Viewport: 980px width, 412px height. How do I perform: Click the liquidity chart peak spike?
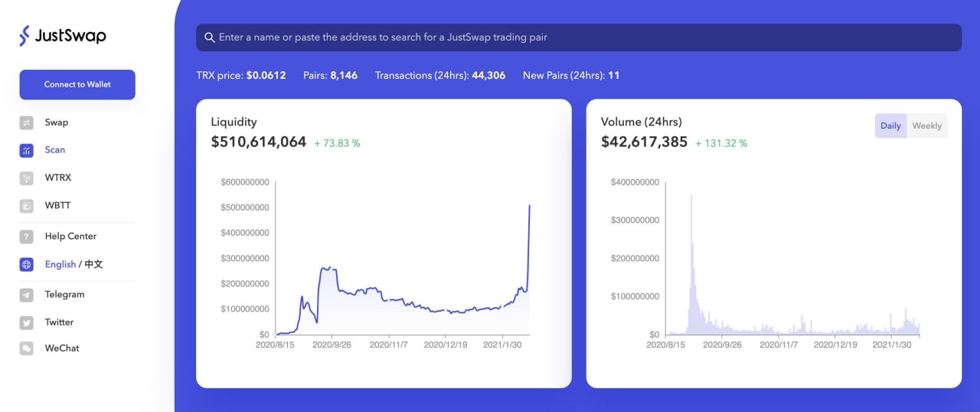[529, 205]
